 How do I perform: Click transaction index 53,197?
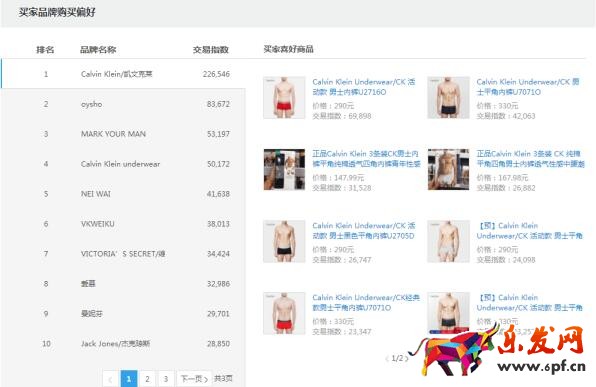coord(218,134)
